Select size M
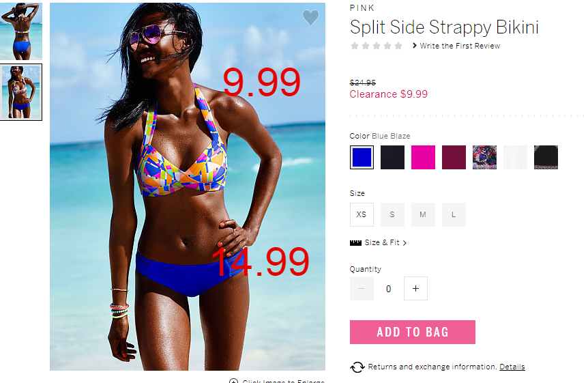The image size is (588, 383). (423, 214)
